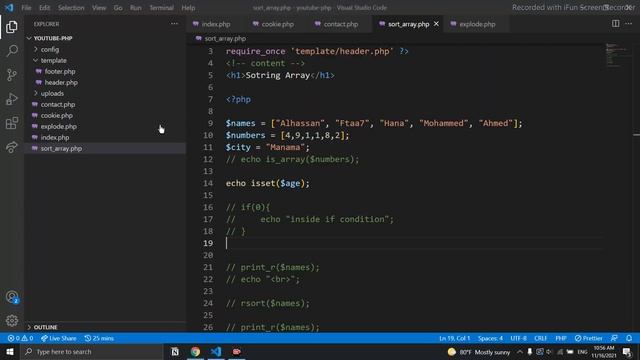This screenshot has width=640, height=360.
Task: Open the Help menu
Action: pos(188,8)
